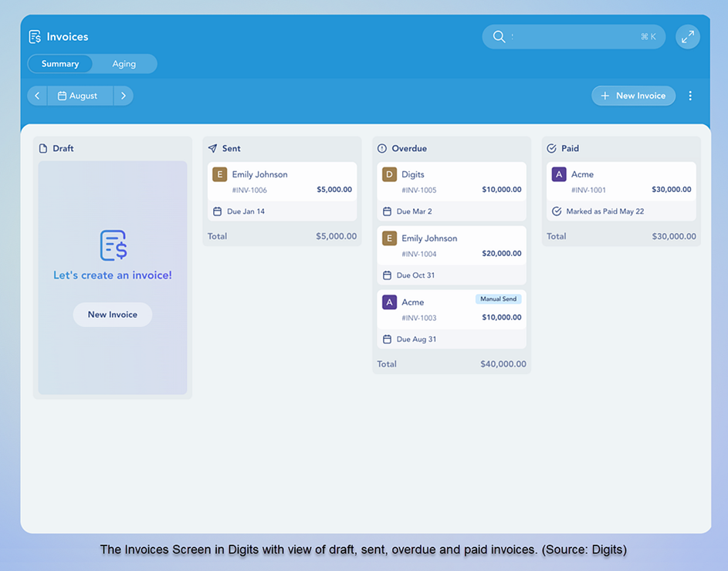Click the Sent column heading
The width and height of the screenshot is (728, 571).
[x=231, y=148]
